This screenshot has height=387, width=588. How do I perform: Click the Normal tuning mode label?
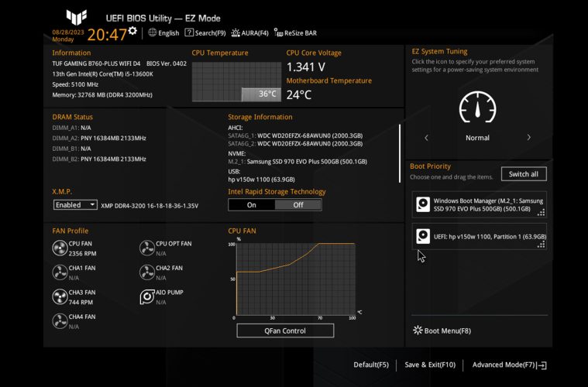pyautogui.click(x=477, y=138)
